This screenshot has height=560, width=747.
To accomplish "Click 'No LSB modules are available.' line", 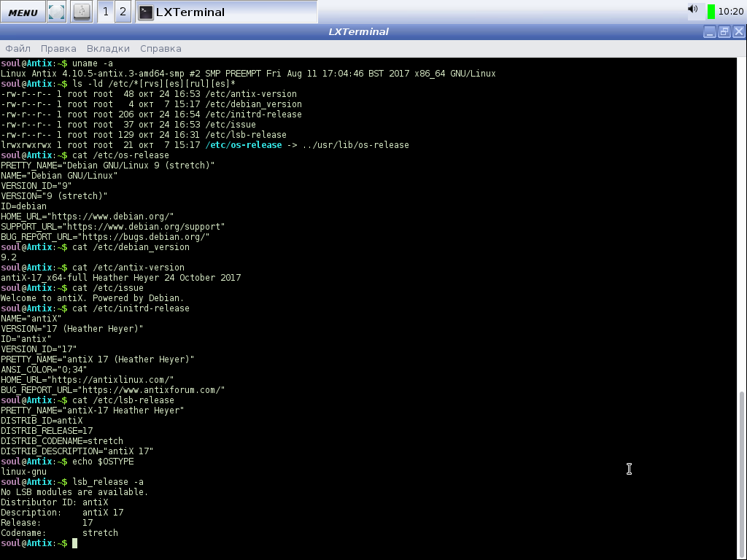I will click(74, 492).
